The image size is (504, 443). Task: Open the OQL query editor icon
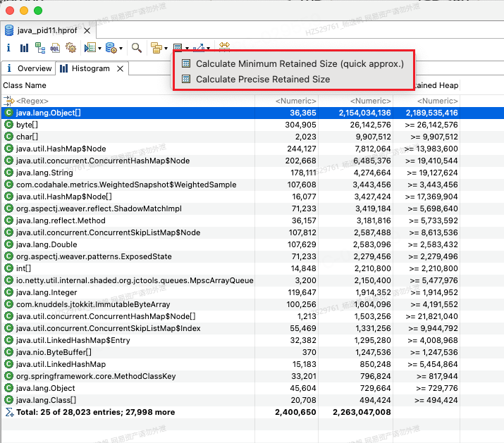click(x=55, y=48)
